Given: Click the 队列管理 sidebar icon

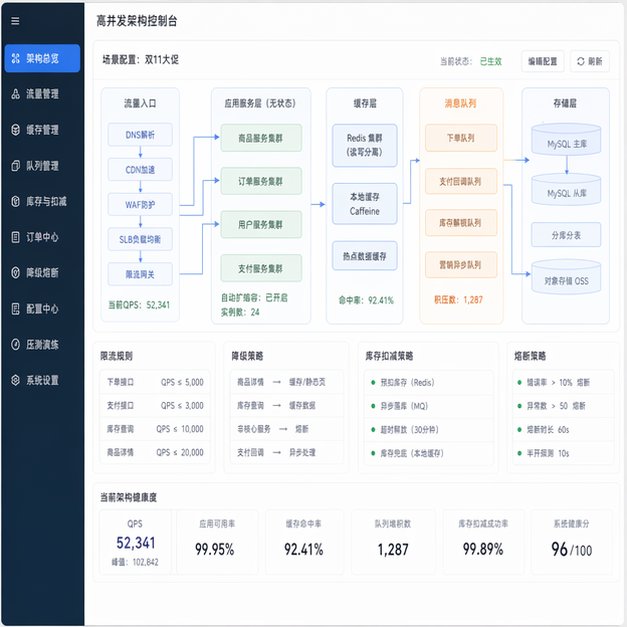Looking at the screenshot, I should coord(16,166).
